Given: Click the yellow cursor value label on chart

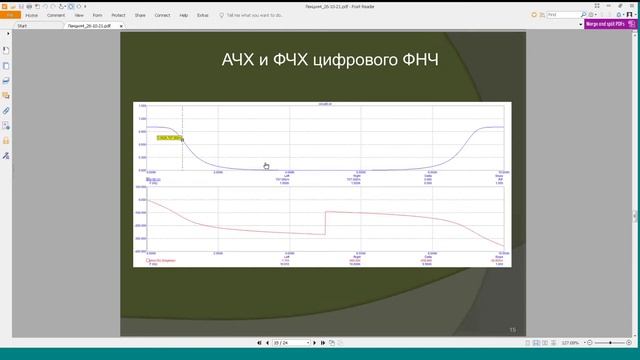Looking at the screenshot, I should click(x=169, y=138).
